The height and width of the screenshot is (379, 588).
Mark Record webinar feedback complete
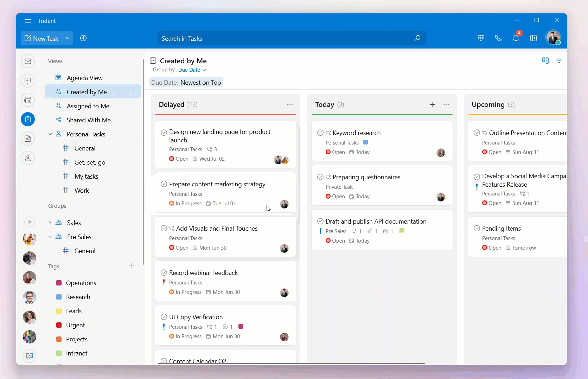pyautogui.click(x=164, y=273)
